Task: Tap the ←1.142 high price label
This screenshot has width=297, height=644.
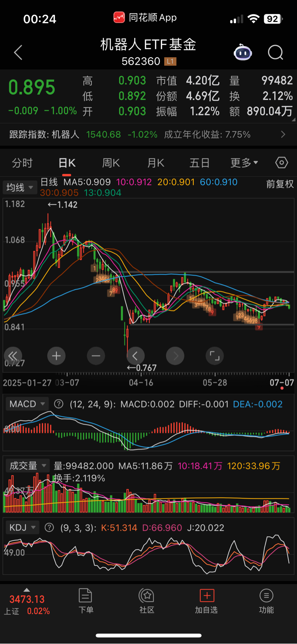Action: click(x=63, y=204)
